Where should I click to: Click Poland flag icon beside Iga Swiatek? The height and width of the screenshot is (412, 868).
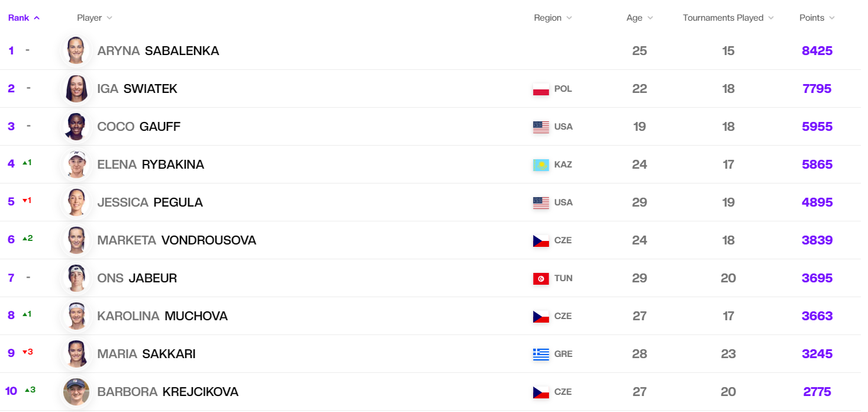point(541,89)
